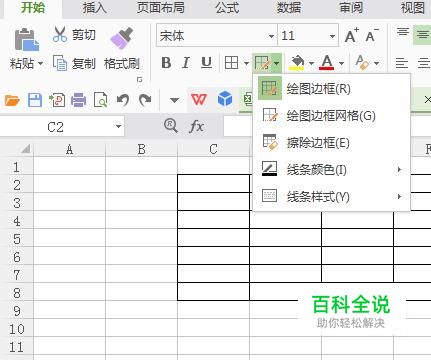Open the 视图 tab
The height and width of the screenshot is (360, 431).
coord(413,7)
